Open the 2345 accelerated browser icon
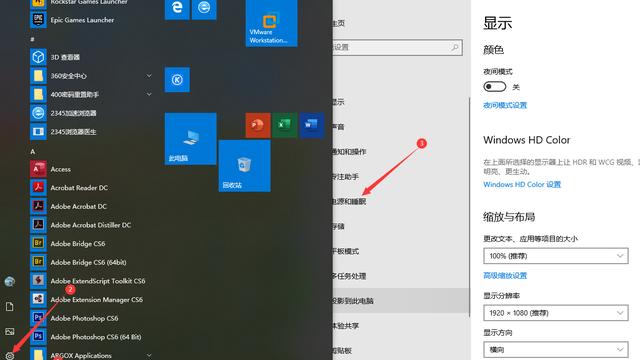The height and width of the screenshot is (360, 640). [38, 113]
